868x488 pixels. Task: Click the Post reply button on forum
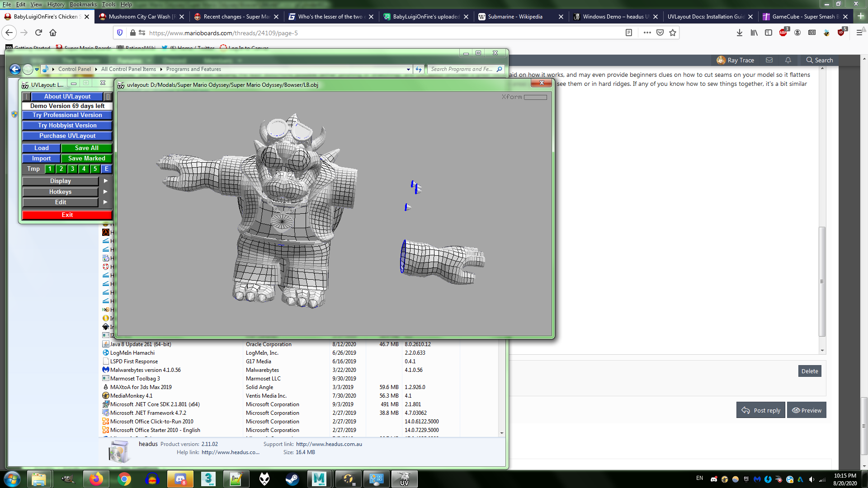pos(761,410)
